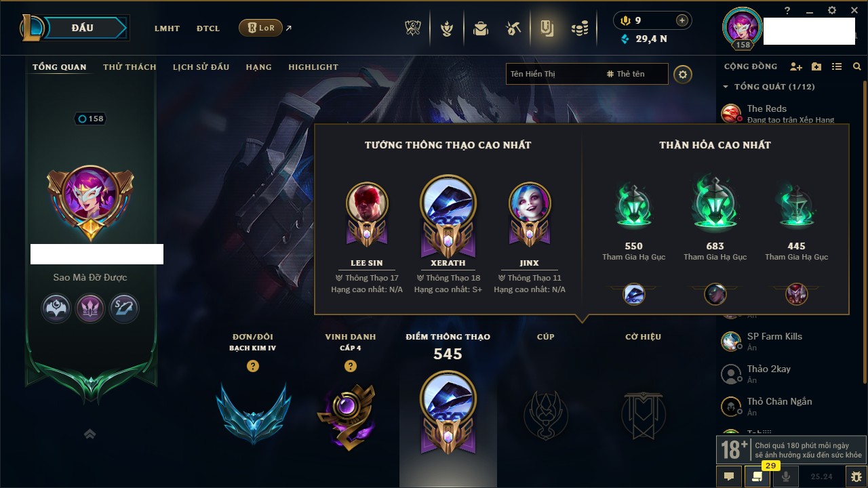The height and width of the screenshot is (488, 868).
Task: Click the ĐƠN/ĐÔI rank help question mark
Action: 253,366
